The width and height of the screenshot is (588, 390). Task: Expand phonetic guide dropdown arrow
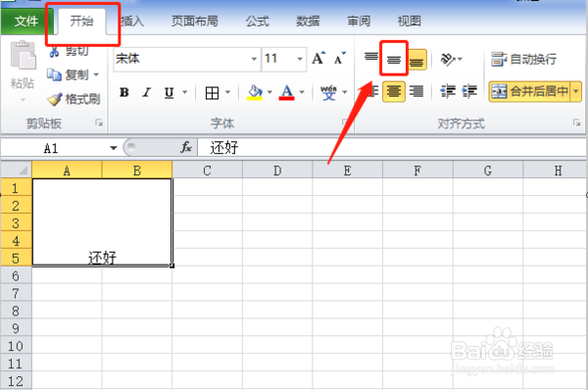click(x=345, y=92)
